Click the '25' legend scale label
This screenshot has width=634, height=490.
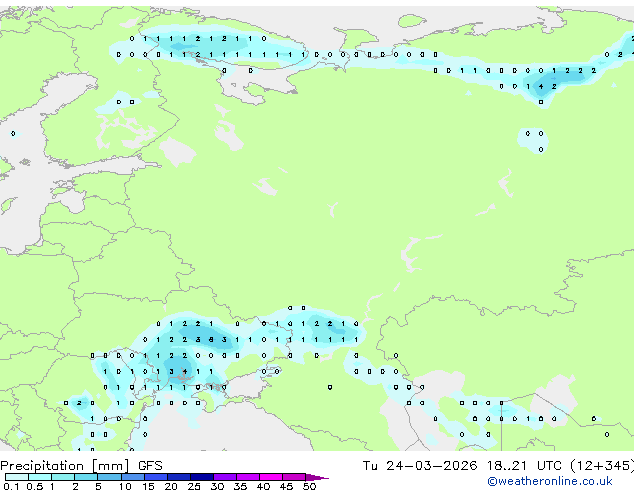194,486
